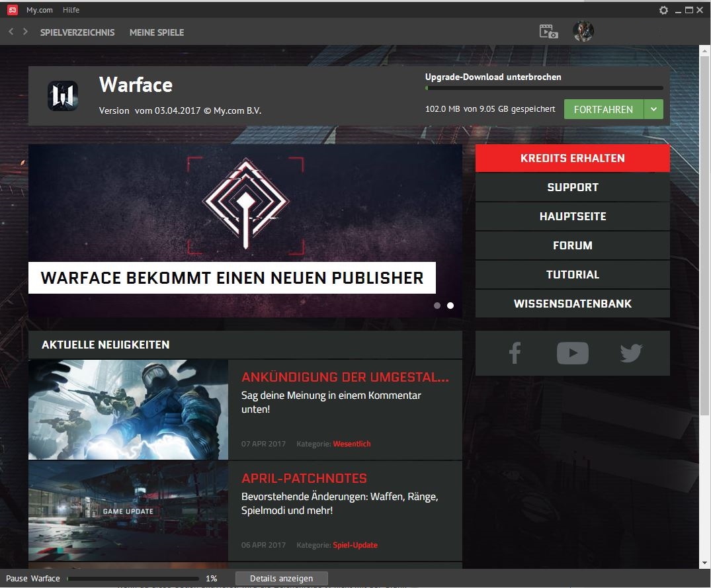The height and width of the screenshot is (588, 711).
Task: Go forward with the right arrow
Action: (25, 31)
